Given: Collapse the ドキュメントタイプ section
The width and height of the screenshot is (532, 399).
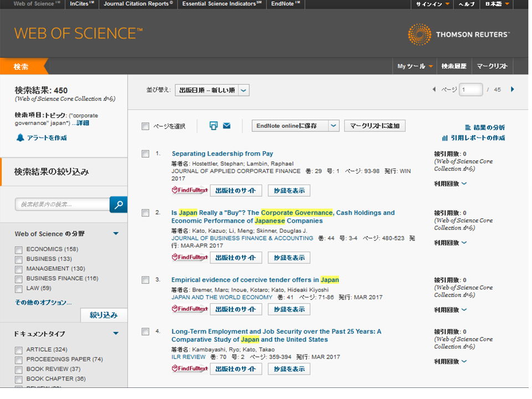Looking at the screenshot, I should coord(116,333).
